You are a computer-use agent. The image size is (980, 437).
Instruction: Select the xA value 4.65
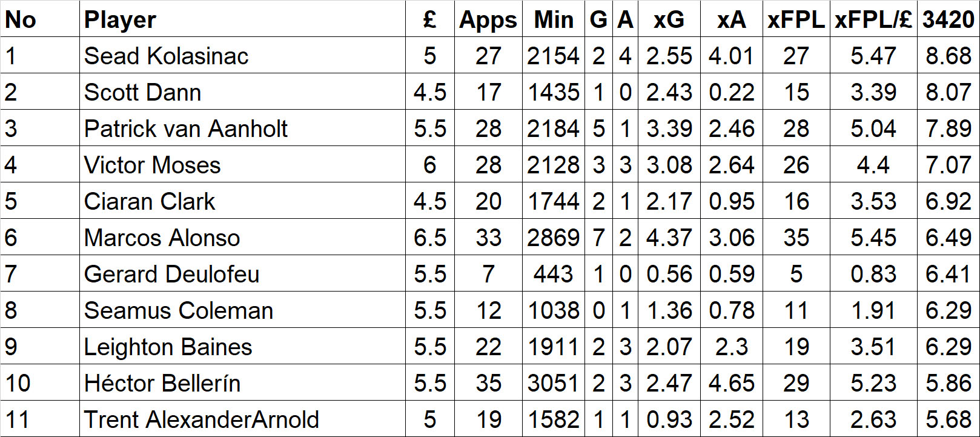tap(731, 382)
